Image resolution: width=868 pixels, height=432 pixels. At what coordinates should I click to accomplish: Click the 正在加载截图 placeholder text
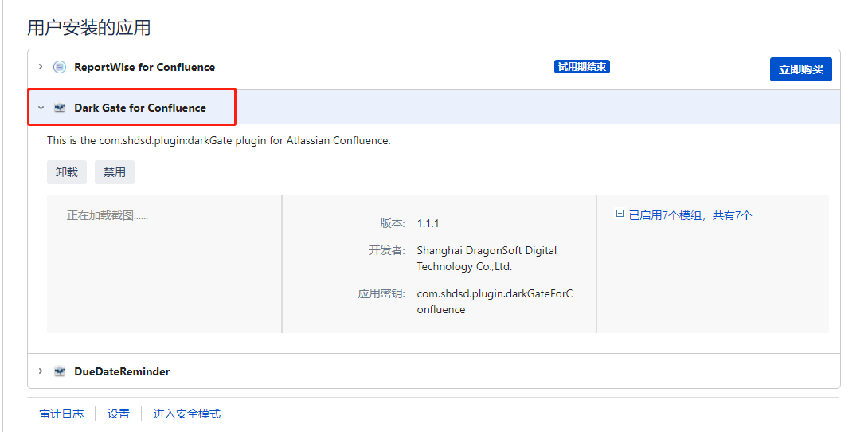click(x=108, y=215)
